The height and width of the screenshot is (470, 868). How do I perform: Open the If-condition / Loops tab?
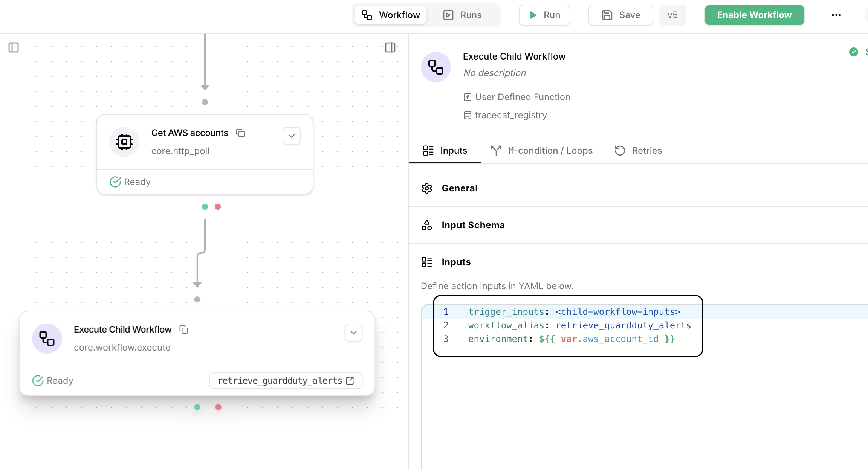(542, 151)
